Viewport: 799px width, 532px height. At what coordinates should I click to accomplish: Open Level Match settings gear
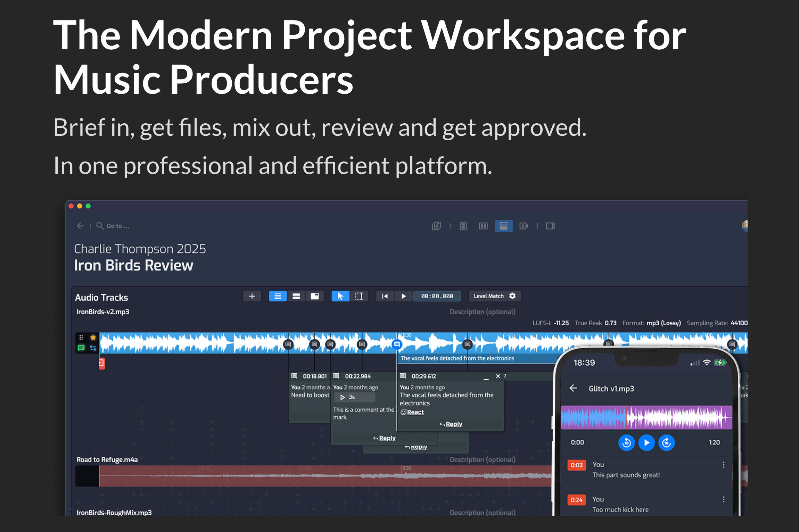(x=512, y=296)
